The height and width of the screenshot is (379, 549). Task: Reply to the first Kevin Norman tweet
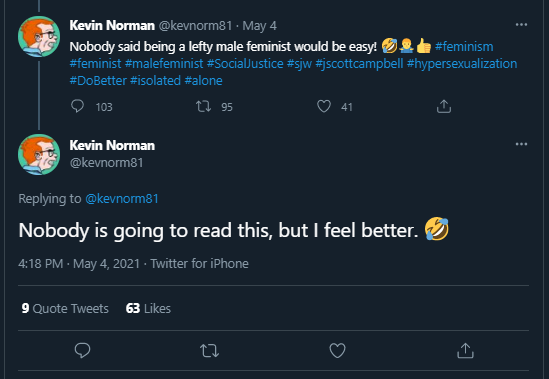(x=77, y=106)
